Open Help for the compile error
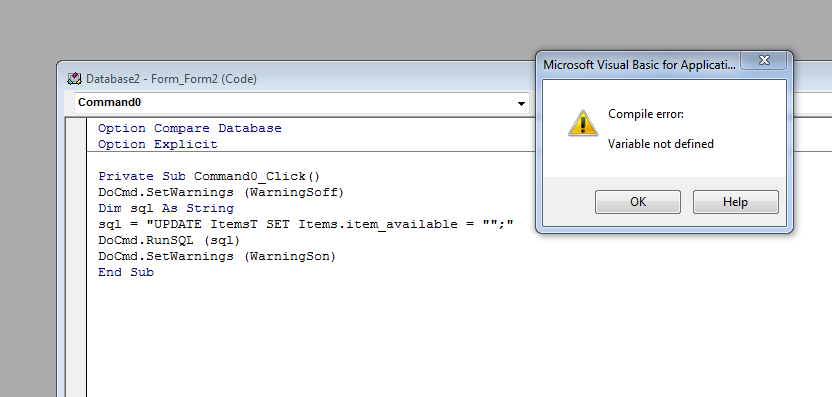Screen dimensions: 832x397 click(735, 202)
